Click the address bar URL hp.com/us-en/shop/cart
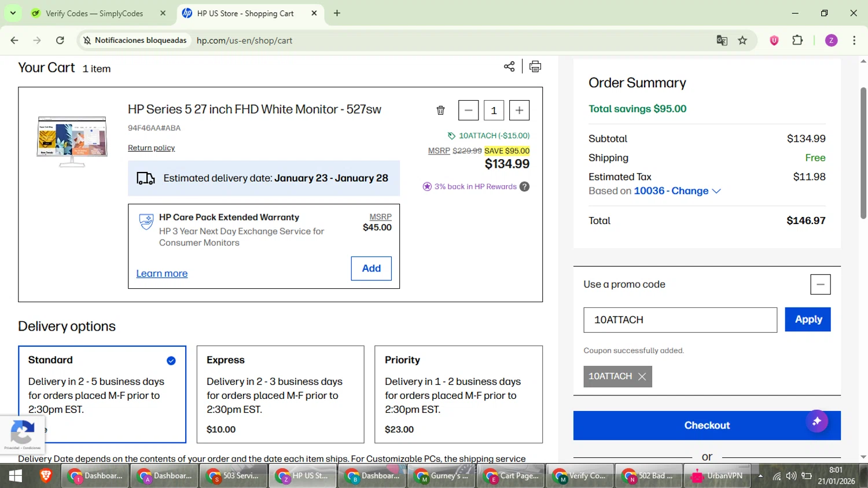Screen dimensions: 868x488 coord(244,41)
